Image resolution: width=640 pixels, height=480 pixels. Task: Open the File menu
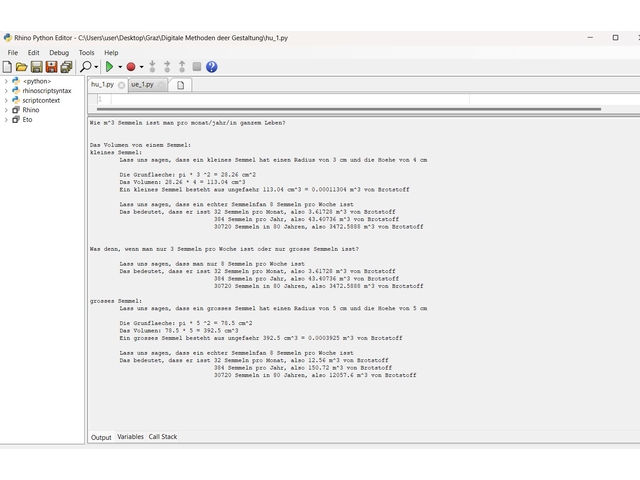pos(13,53)
